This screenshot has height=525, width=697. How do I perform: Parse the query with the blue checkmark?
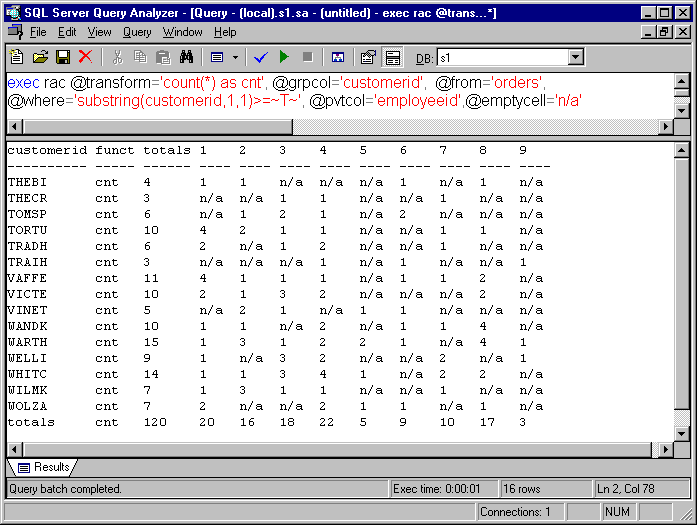point(261,57)
